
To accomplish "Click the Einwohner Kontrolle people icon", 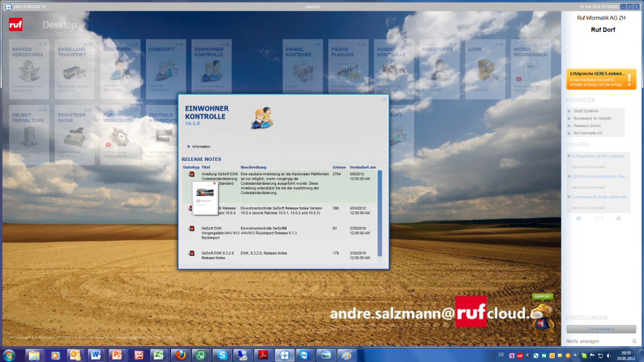I will pyautogui.click(x=262, y=118).
